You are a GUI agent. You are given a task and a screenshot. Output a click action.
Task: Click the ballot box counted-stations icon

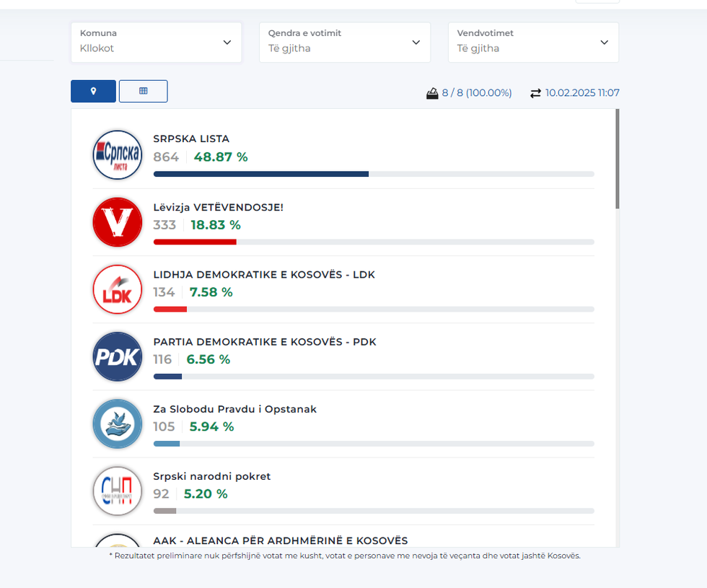[432, 93]
